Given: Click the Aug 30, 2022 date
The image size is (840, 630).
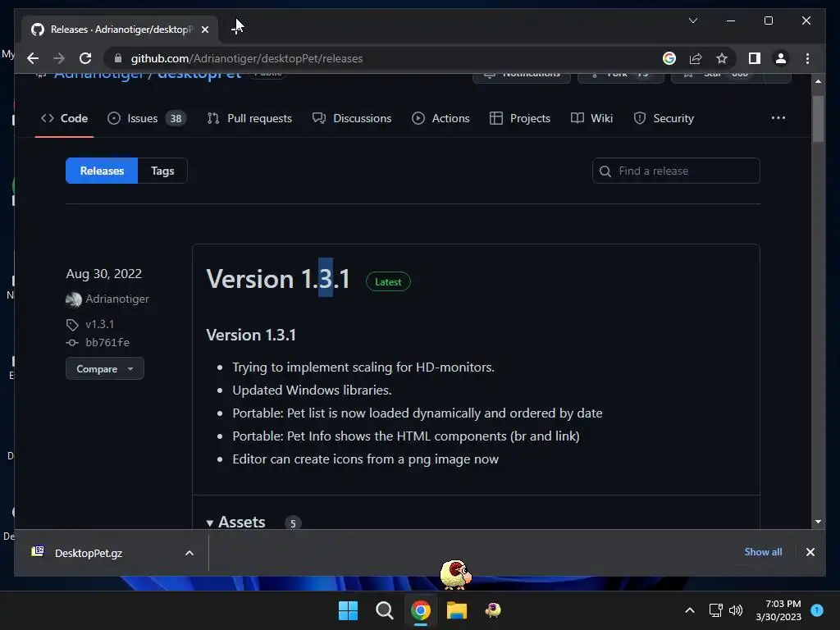Looking at the screenshot, I should click(104, 274).
